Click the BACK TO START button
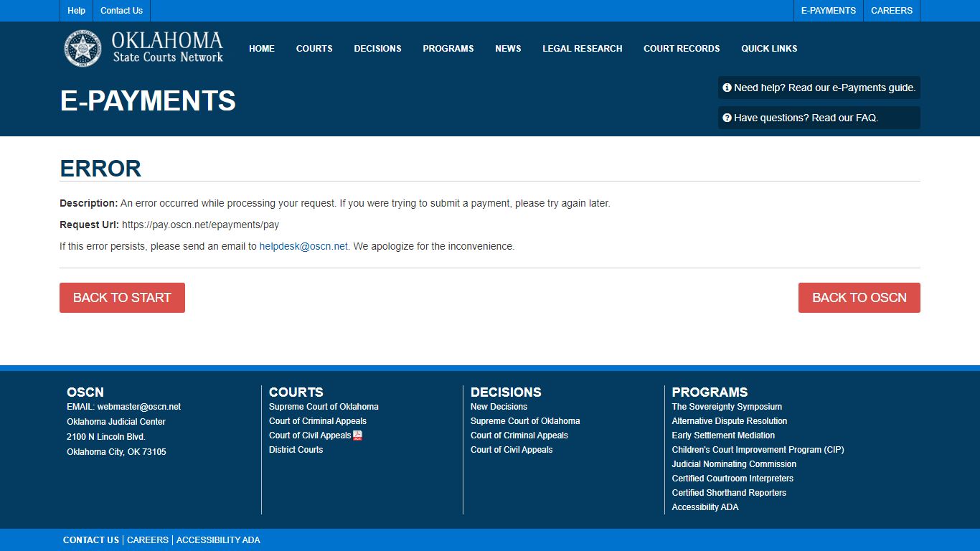The image size is (980, 551). (122, 298)
